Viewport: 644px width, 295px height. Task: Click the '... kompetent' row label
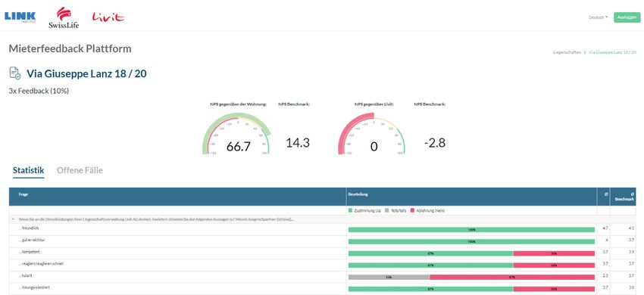coord(29,251)
